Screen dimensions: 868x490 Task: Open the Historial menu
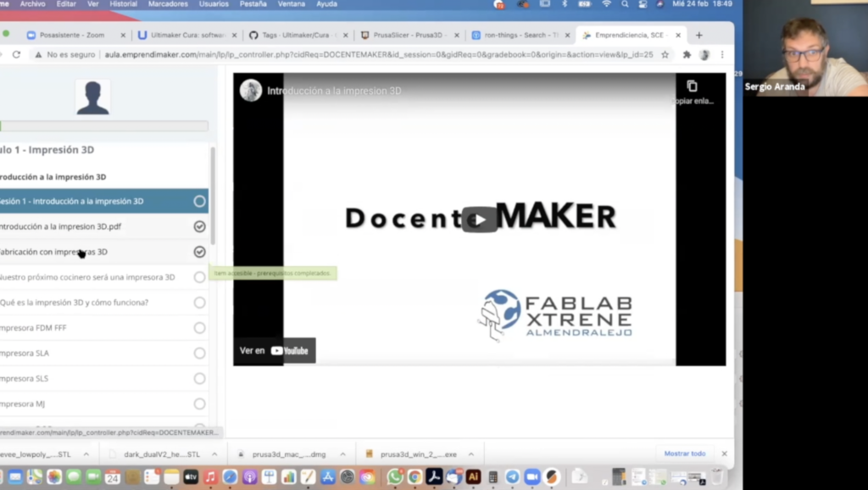tap(123, 4)
